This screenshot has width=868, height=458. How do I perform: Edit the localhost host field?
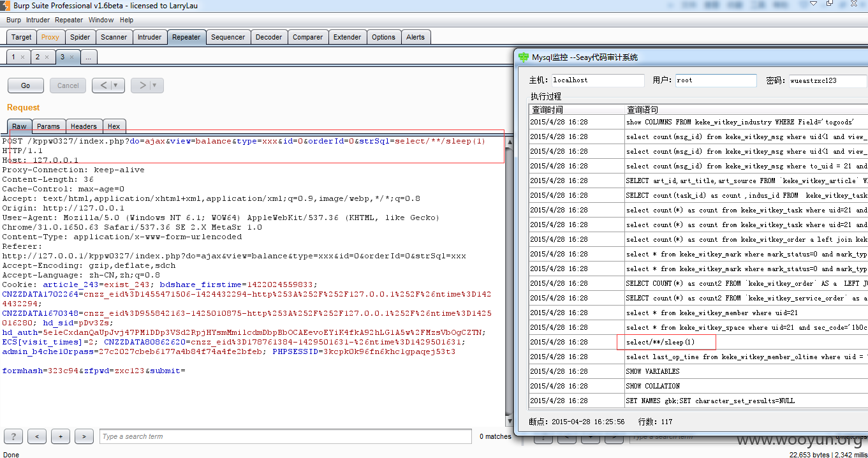click(598, 80)
